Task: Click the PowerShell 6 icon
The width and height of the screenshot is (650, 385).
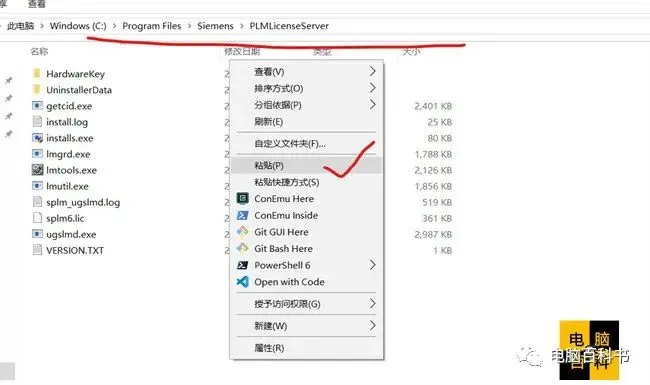Action: tap(243, 265)
